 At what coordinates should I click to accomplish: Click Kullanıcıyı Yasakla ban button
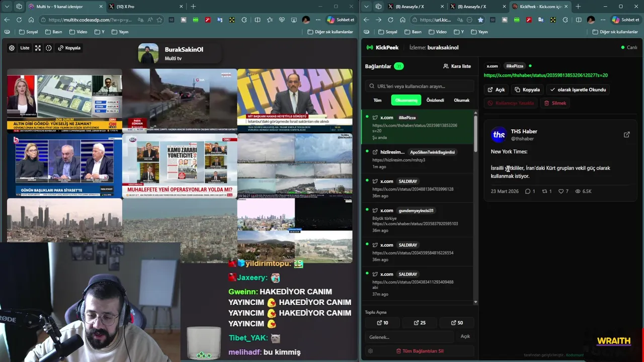[511, 103]
